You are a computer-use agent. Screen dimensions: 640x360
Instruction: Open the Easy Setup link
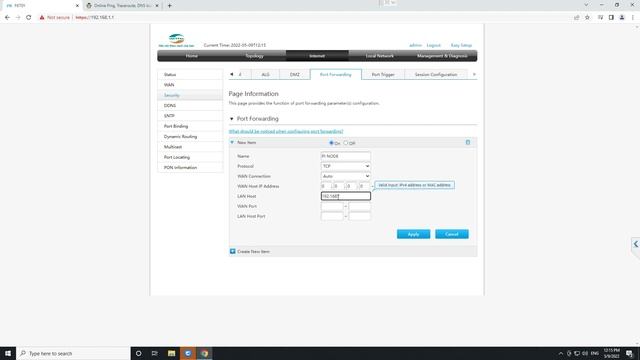point(461,45)
